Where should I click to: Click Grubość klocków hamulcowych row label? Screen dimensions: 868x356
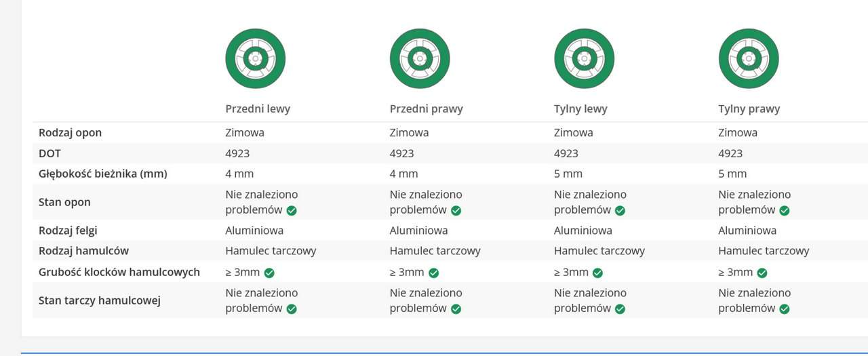tap(119, 273)
